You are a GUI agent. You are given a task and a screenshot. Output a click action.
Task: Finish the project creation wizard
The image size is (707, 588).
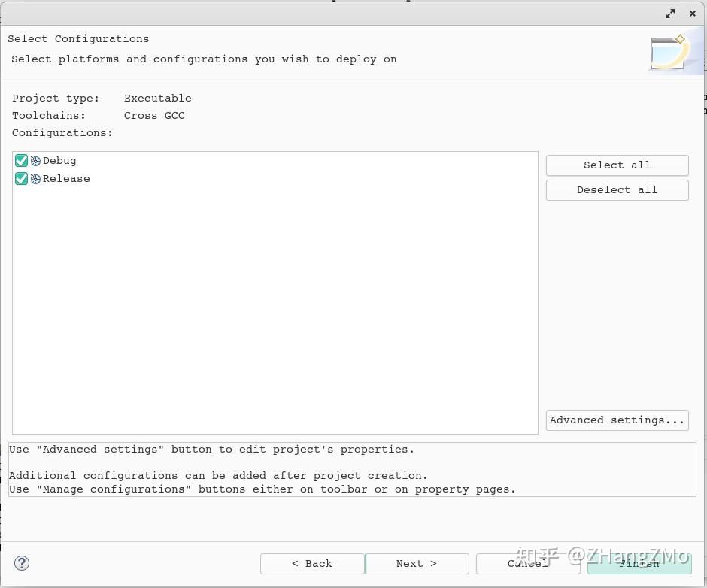coord(639,563)
